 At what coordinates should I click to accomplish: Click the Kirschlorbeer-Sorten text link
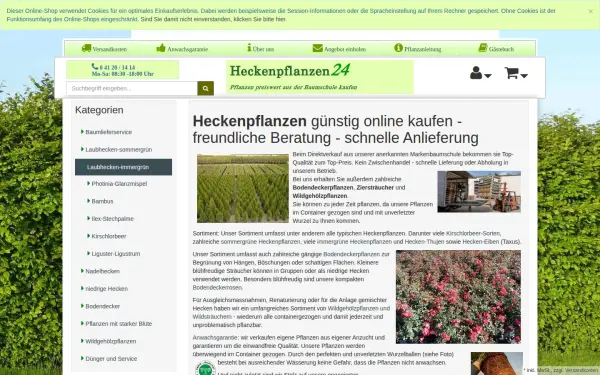(473, 233)
